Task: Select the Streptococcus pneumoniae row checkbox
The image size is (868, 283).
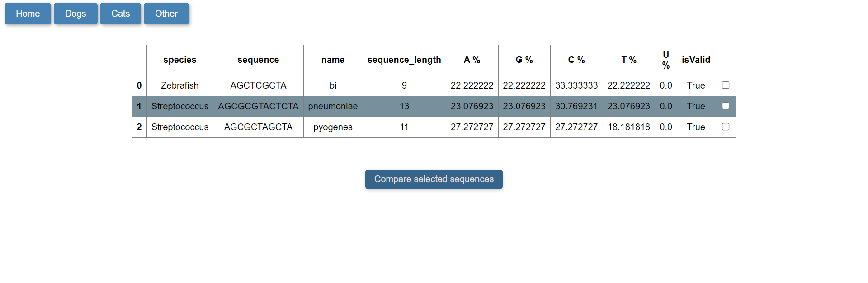Action: click(x=726, y=106)
